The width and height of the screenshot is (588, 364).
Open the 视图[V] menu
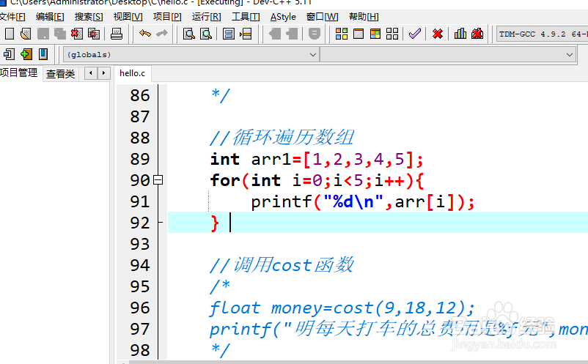click(x=128, y=17)
